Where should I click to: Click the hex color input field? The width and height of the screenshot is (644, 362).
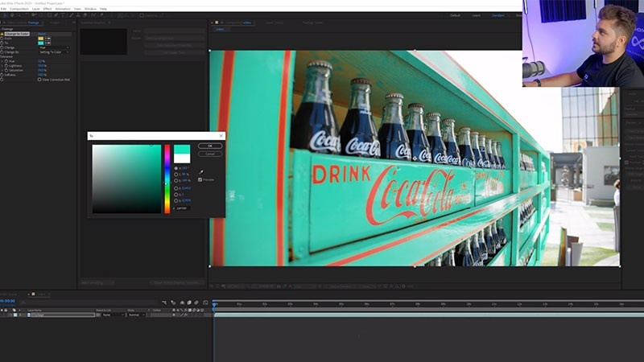[x=184, y=208]
